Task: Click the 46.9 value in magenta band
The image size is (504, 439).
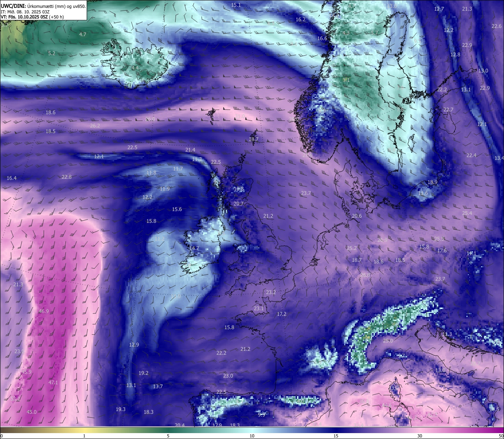Action: [x=44, y=311]
